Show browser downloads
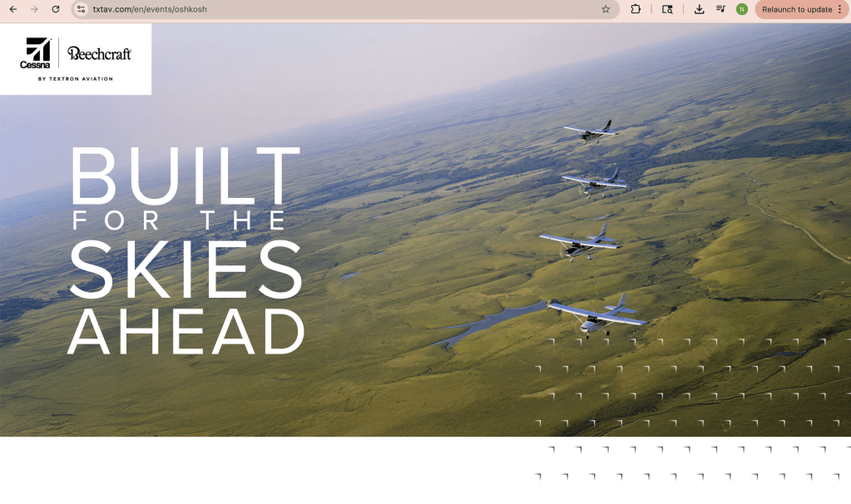This screenshot has height=504, width=851. pyautogui.click(x=699, y=9)
